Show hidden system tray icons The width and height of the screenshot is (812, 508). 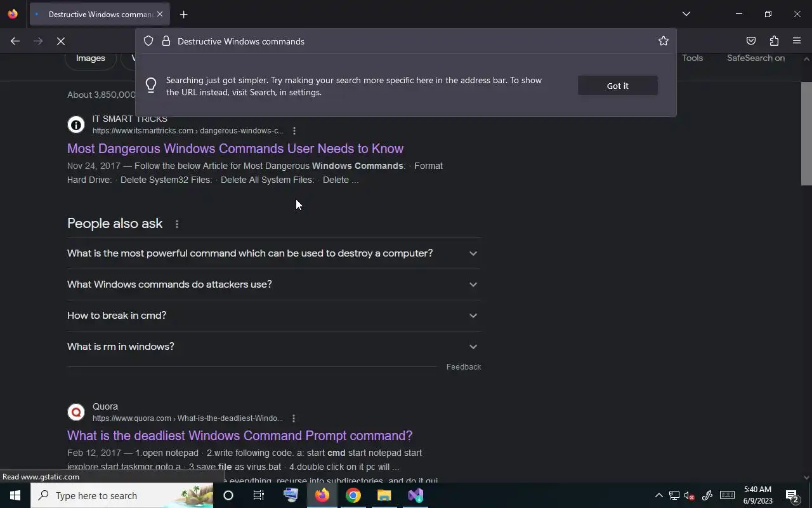click(x=658, y=495)
